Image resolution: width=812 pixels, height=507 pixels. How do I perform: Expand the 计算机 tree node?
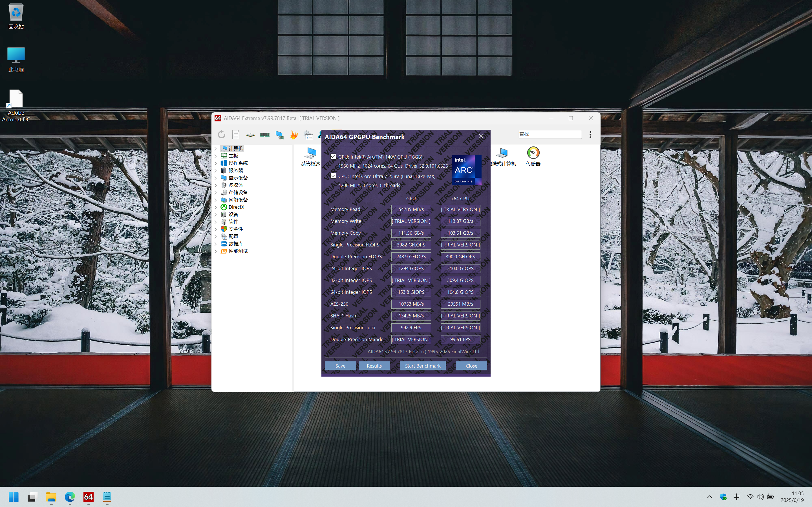[x=216, y=148]
